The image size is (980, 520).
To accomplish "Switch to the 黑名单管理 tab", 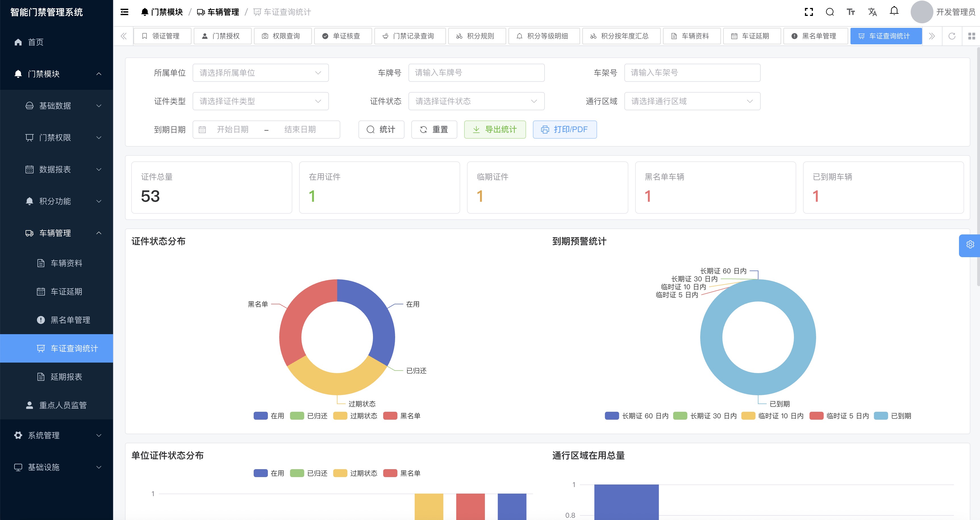I will click(816, 36).
